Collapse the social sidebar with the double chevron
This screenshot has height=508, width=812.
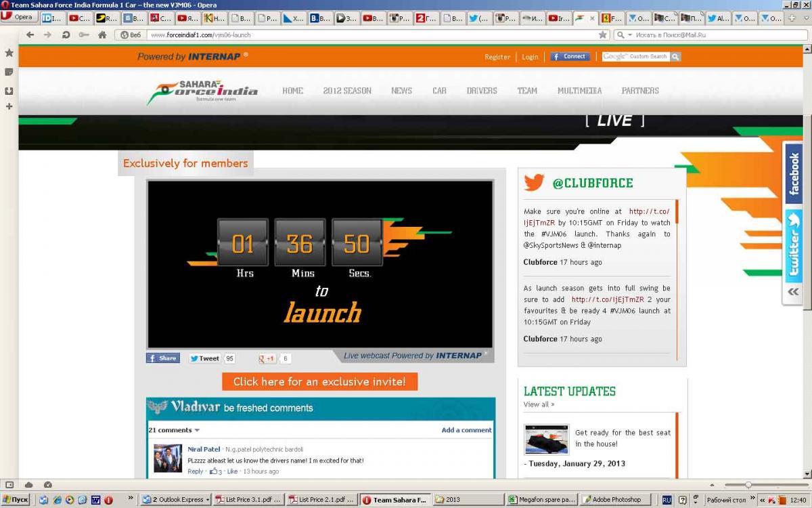tap(793, 293)
